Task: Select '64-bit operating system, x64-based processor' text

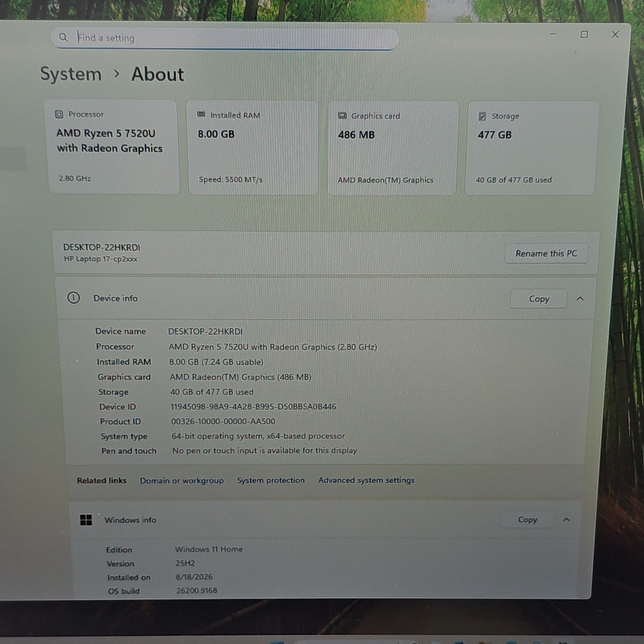Action: coord(258,436)
